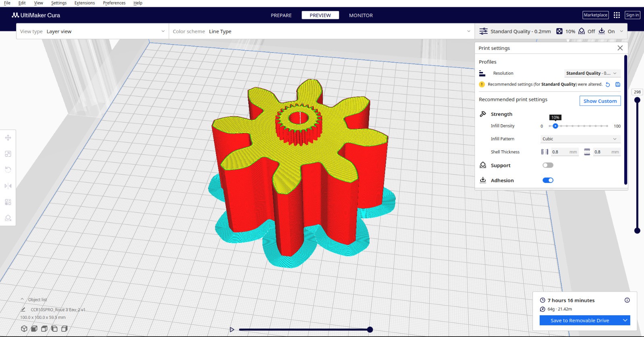The image size is (644, 337).
Task: Play the layer simulation
Action: tap(232, 330)
